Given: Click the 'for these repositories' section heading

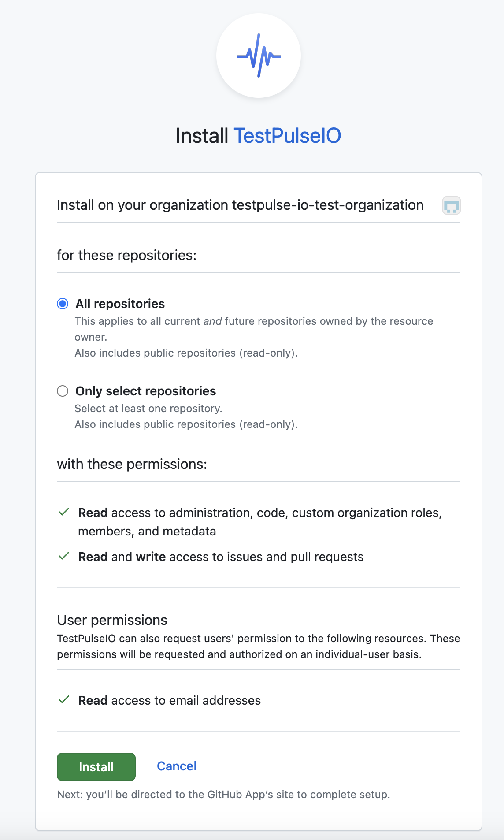Looking at the screenshot, I should [127, 255].
